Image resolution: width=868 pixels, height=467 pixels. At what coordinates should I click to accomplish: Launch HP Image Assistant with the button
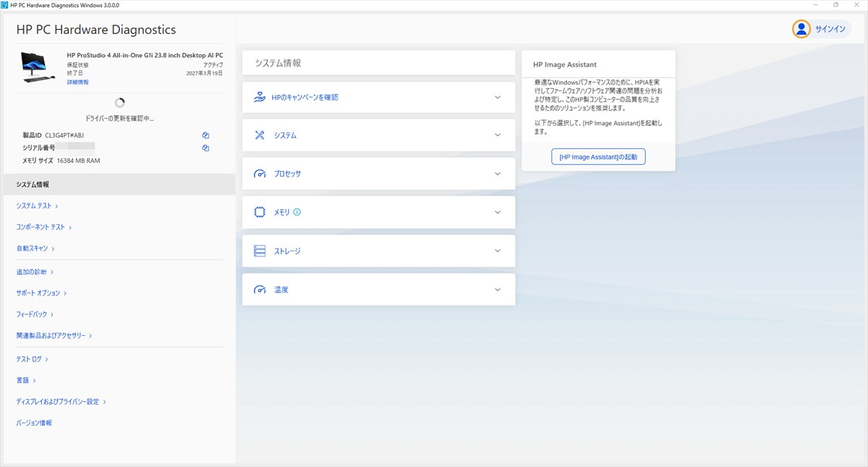coord(597,156)
